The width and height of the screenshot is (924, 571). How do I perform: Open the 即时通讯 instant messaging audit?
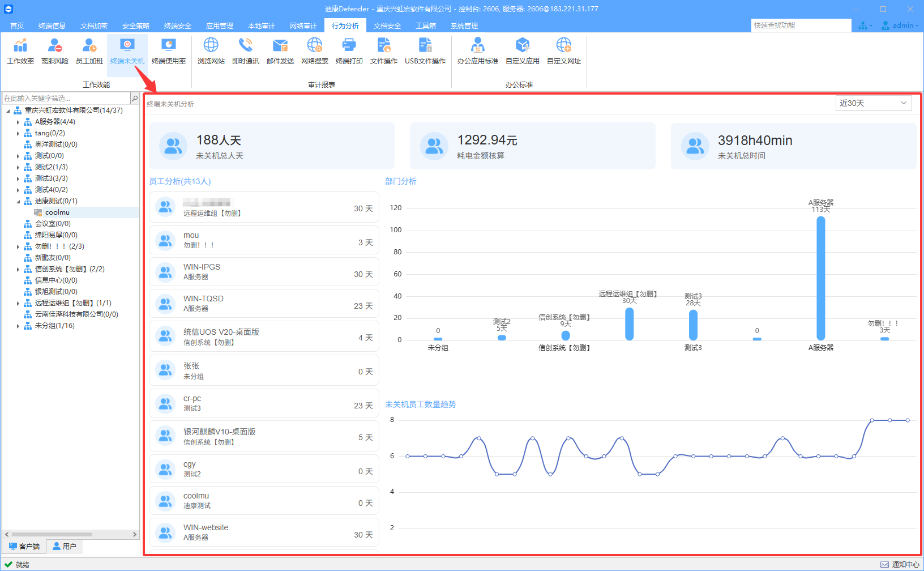[246, 51]
